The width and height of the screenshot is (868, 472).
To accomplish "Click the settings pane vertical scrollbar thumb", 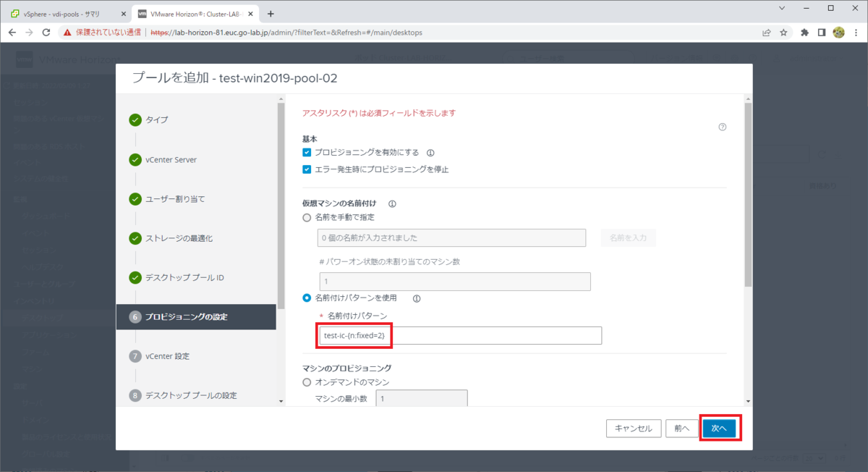I will click(748, 195).
